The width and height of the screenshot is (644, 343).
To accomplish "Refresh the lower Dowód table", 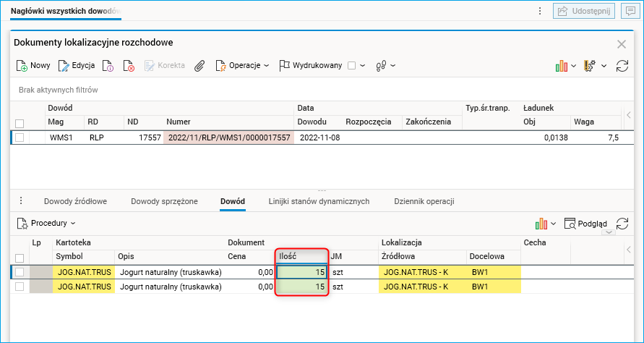I will [x=622, y=224].
